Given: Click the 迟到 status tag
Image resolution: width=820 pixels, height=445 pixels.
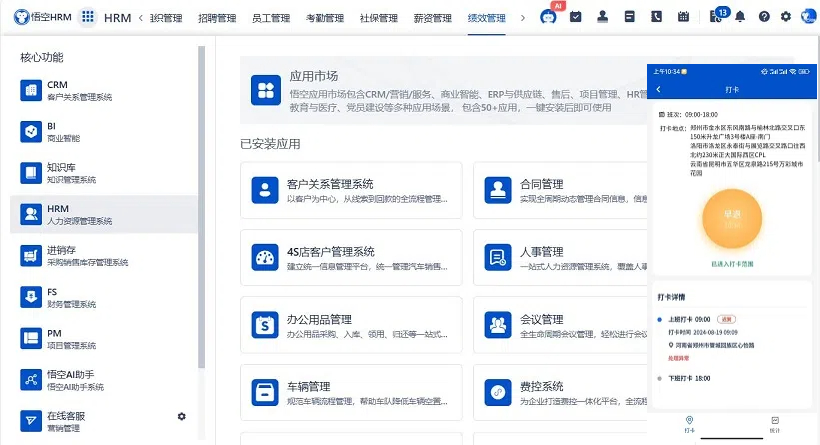Looking at the screenshot, I should 726,319.
